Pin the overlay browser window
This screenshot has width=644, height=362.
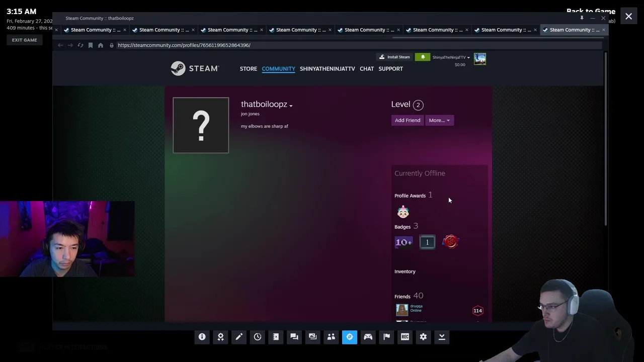click(x=582, y=18)
